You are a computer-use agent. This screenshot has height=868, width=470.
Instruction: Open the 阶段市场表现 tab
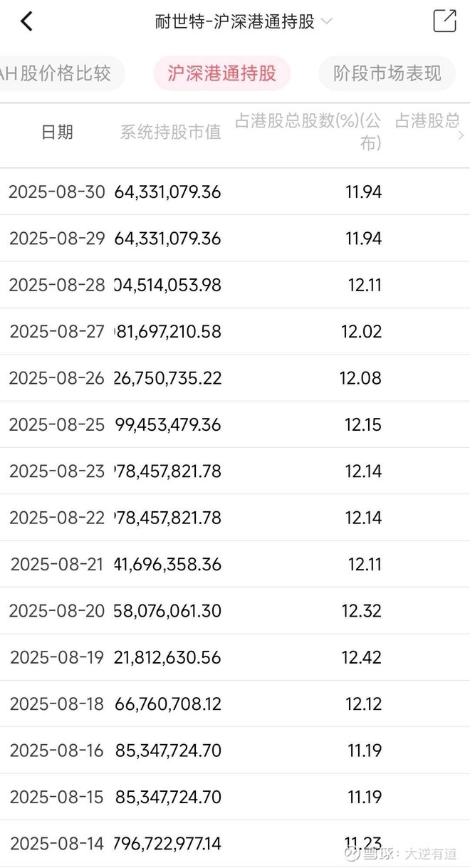coord(387,73)
